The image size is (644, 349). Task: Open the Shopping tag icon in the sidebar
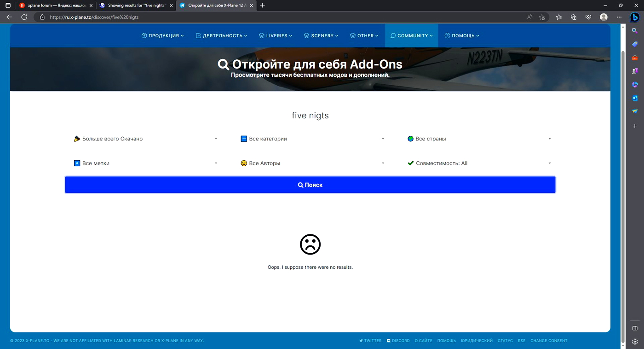pyautogui.click(x=635, y=44)
